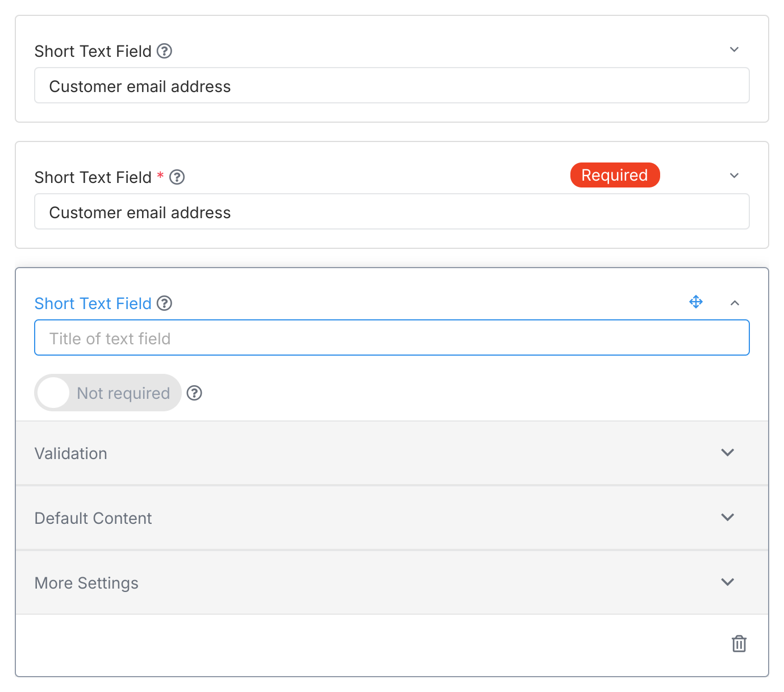784x692 pixels.
Task: Expand the first Short Text Field card
Action: 734,49
